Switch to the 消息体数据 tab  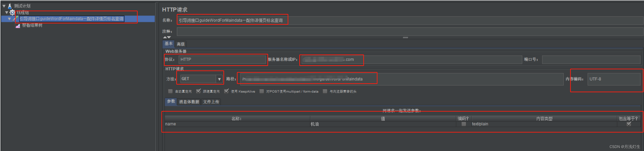point(189,102)
